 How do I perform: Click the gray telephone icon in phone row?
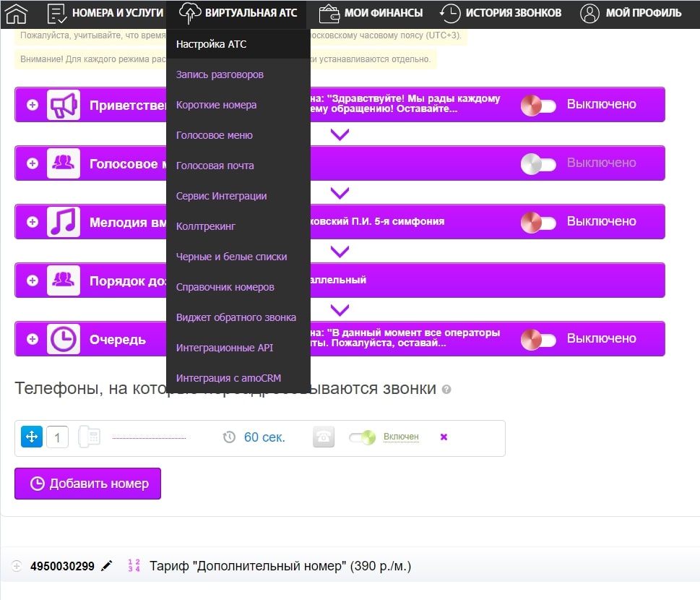tap(324, 437)
